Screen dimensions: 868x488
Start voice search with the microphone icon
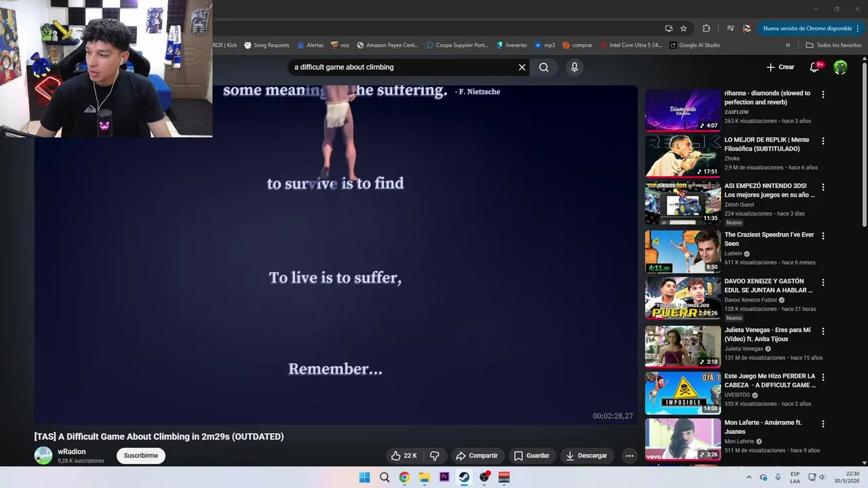coord(574,67)
